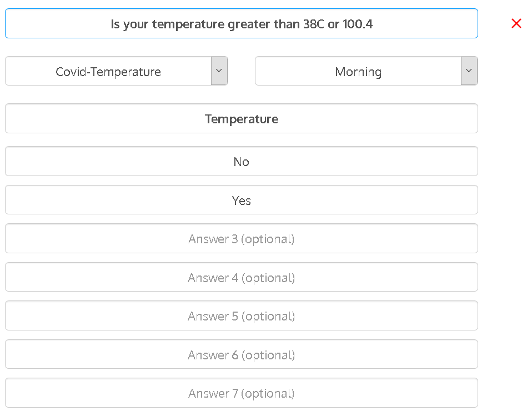
Task: Edit the "Yes" answer field
Action: [242, 201]
